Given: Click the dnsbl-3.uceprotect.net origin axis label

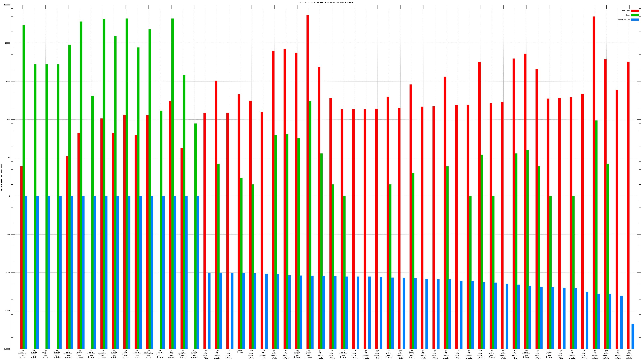Looking at the screenshot, I should (149, 354).
